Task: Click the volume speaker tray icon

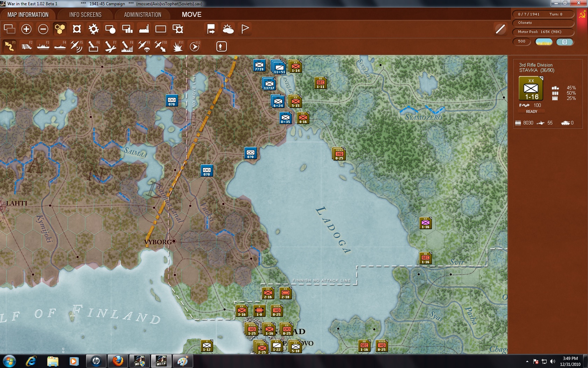Action: tap(553, 361)
